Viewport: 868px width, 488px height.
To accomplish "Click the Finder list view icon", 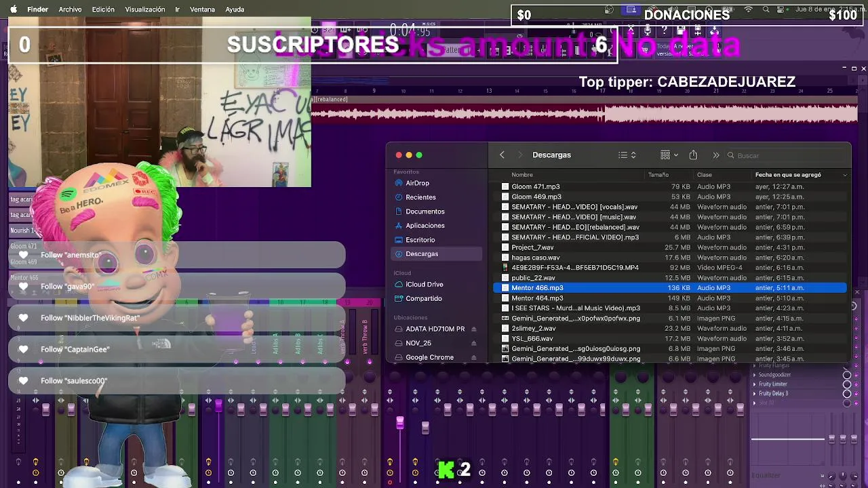I will (x=623, y=155).
